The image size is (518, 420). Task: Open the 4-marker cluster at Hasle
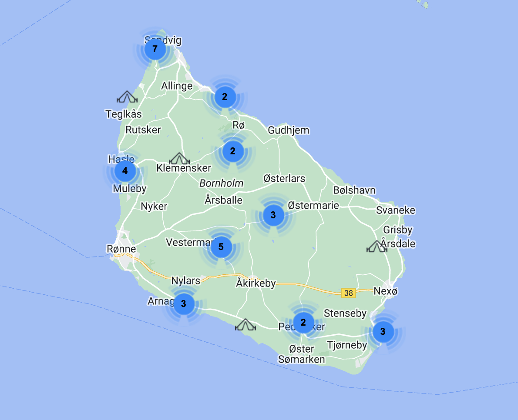point(125,171)
